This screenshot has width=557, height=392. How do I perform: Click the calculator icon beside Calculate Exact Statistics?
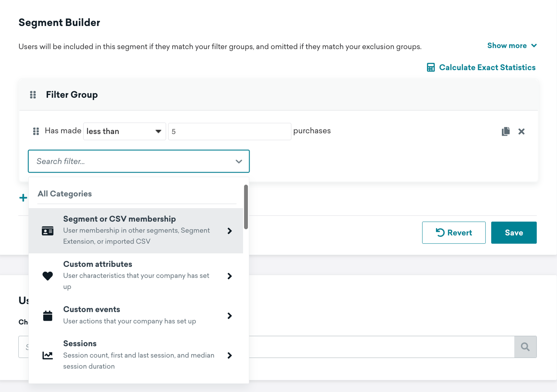431,67
